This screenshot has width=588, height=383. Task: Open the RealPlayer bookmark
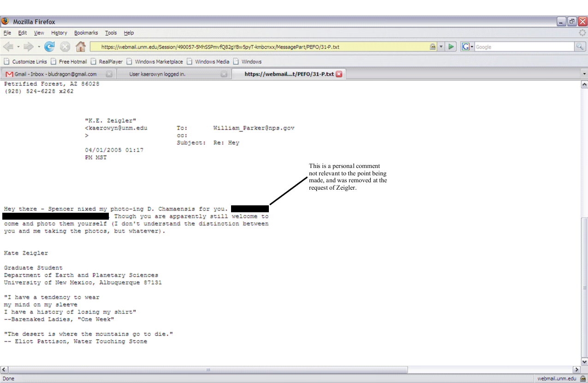107,61
